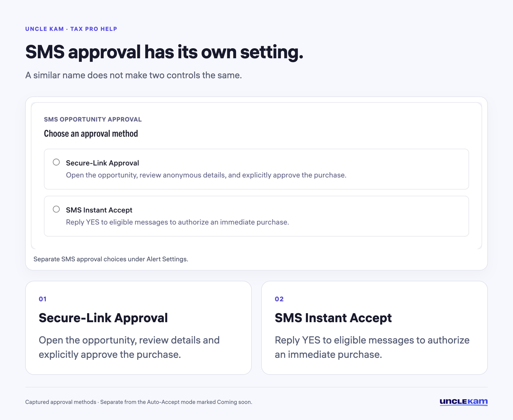513x420 pixels.
Task: Click the Uncle Kam logo
Action: tap(463, 402)
